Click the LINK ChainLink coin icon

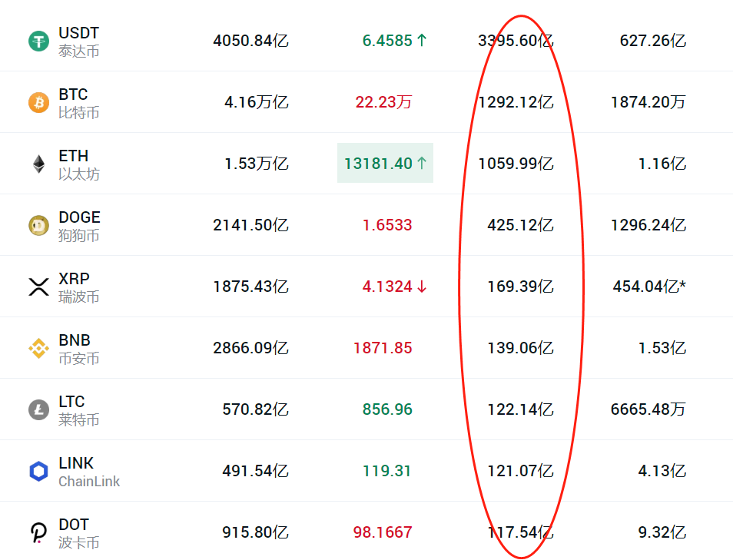tap(38, 471)
